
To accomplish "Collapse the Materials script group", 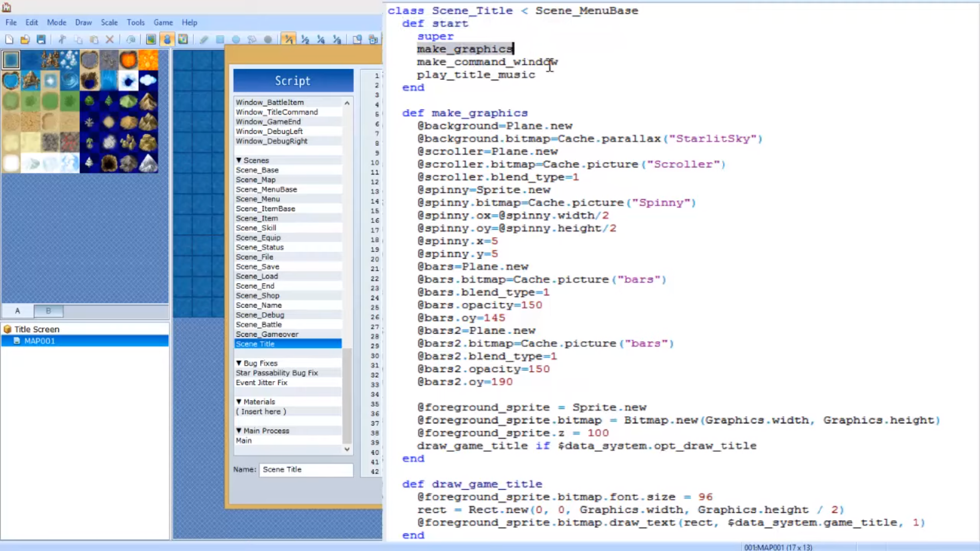I will coord(239,402).
